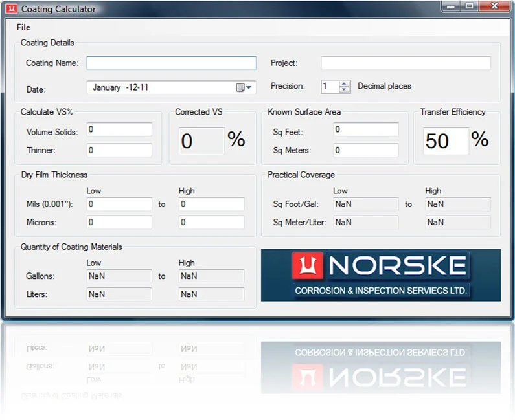The width and height of the screenshot is (515, 420).
Task: Click the Coating Name input field
Action: click(171, 63)
